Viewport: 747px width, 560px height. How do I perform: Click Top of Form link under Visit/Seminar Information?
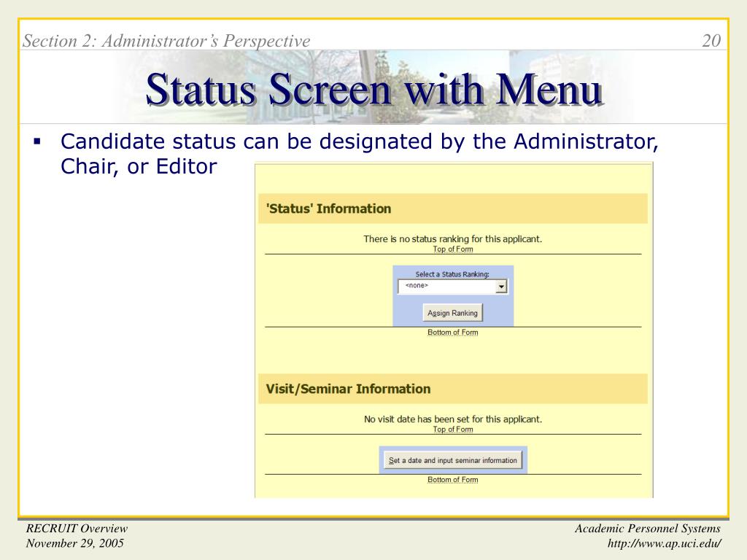[x=452, y=429]
